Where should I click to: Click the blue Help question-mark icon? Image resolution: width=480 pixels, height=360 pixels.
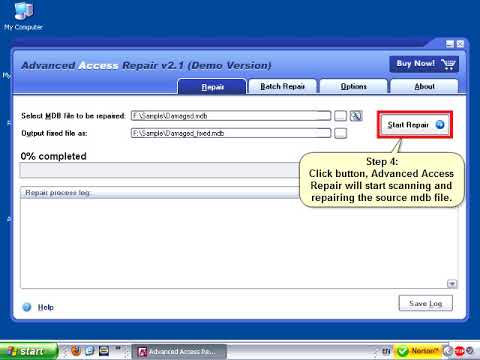(27, 307)
